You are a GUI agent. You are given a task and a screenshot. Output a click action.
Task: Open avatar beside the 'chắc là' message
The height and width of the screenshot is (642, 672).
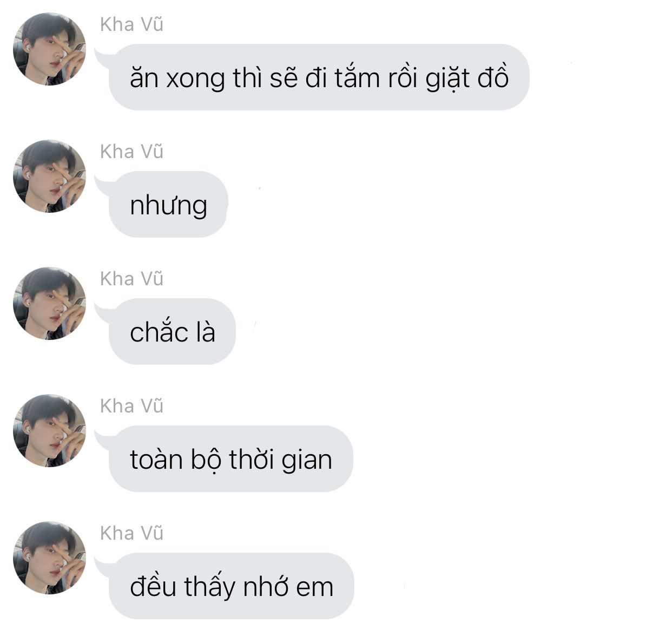[49, 304]
